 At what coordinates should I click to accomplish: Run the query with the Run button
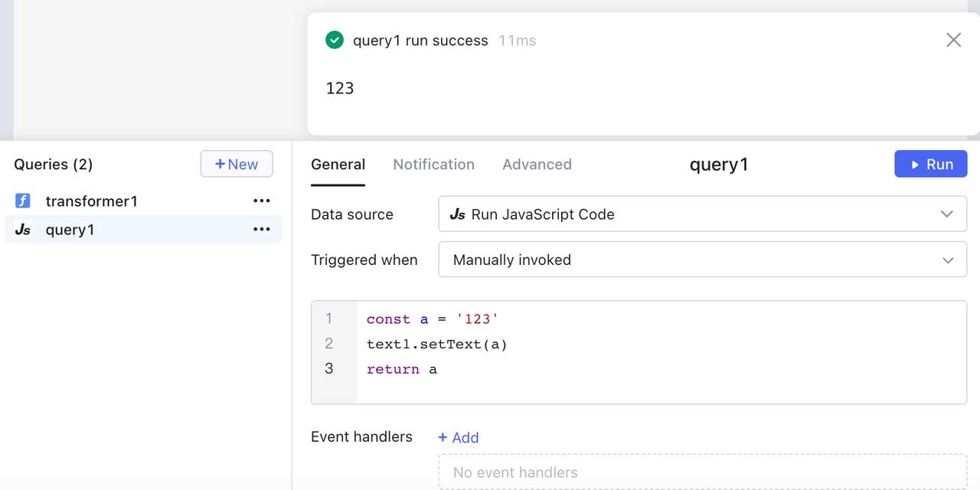930,165
